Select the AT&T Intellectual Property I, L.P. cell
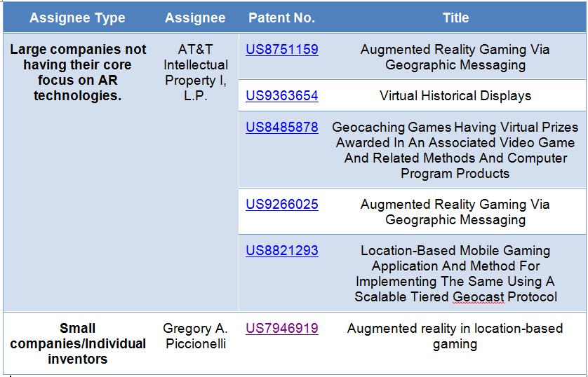This screenshot has width=588, height=377. pos(195,73)
